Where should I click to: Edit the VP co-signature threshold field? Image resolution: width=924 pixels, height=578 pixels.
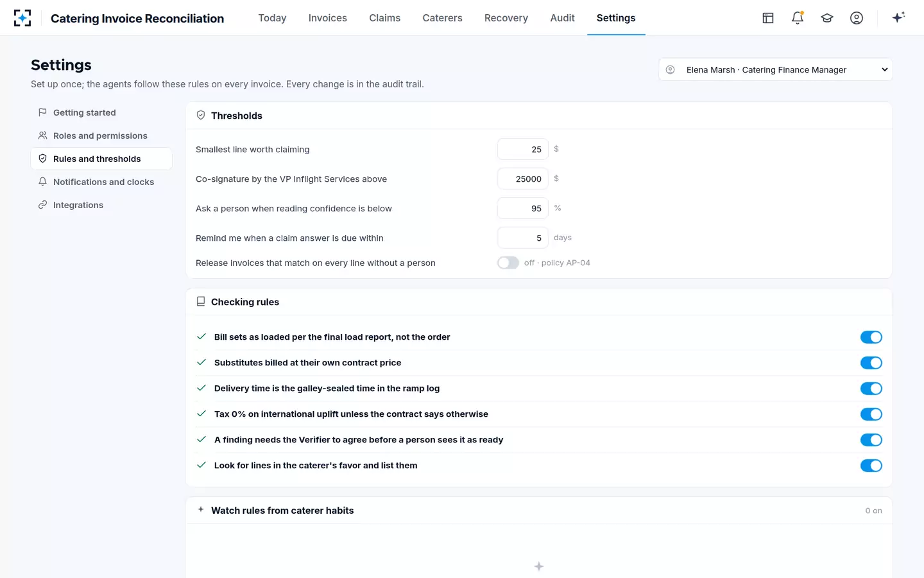click(523, 179)
